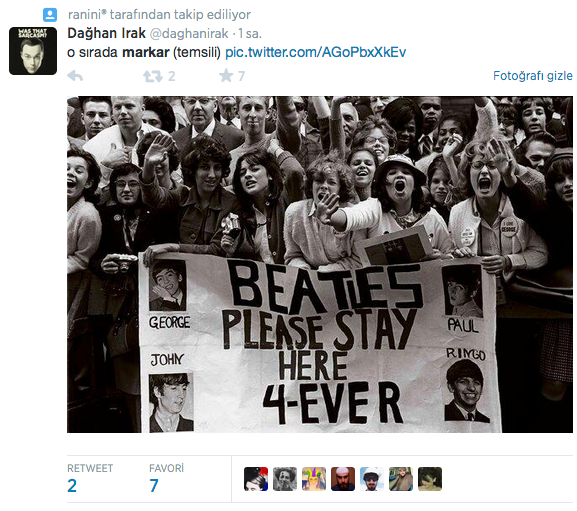Open the Beatles fans photo
The width and height of the screenshot is (577, 511).
pos(320,264)
